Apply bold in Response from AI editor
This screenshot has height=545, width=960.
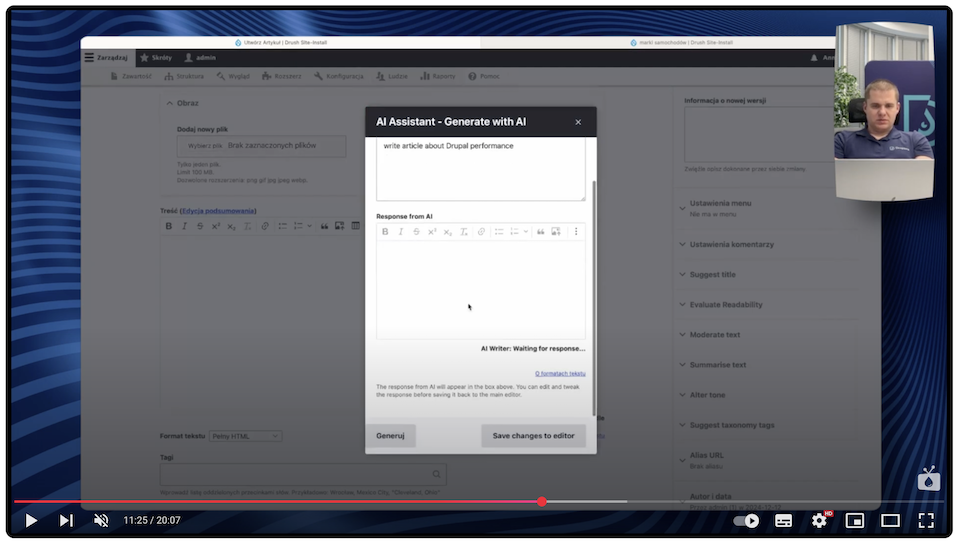[385, 231]
